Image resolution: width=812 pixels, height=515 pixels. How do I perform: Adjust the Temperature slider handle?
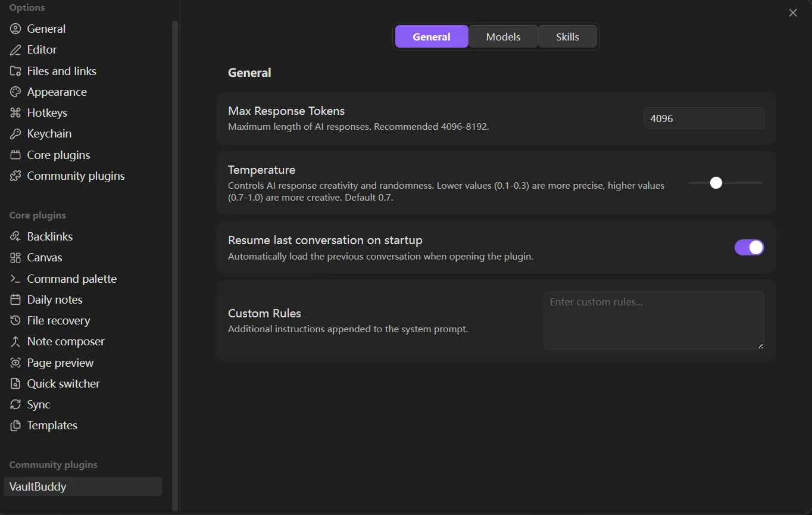click(716, 183)
